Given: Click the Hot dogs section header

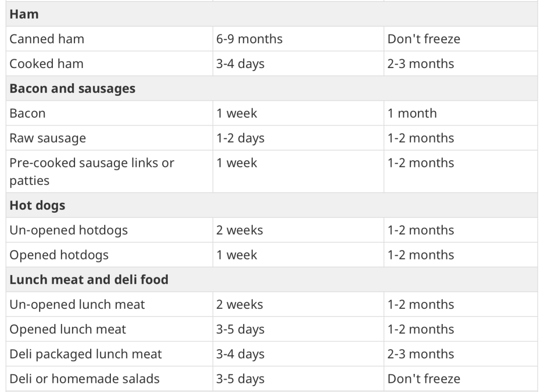Looking at the screenshot, I should point(37,206).
